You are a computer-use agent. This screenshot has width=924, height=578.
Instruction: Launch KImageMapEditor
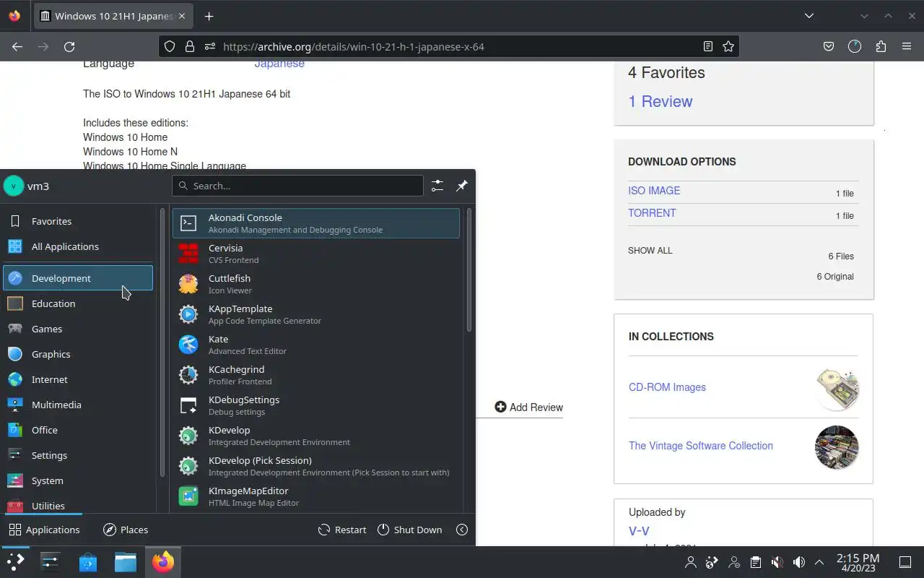[x=315, y=496]
